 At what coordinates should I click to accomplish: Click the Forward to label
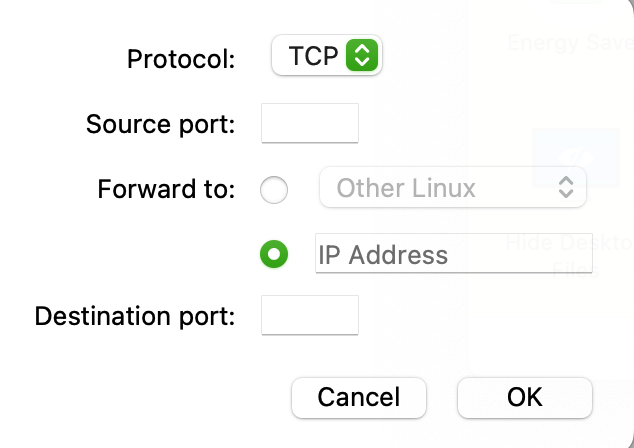click(166, 189)
